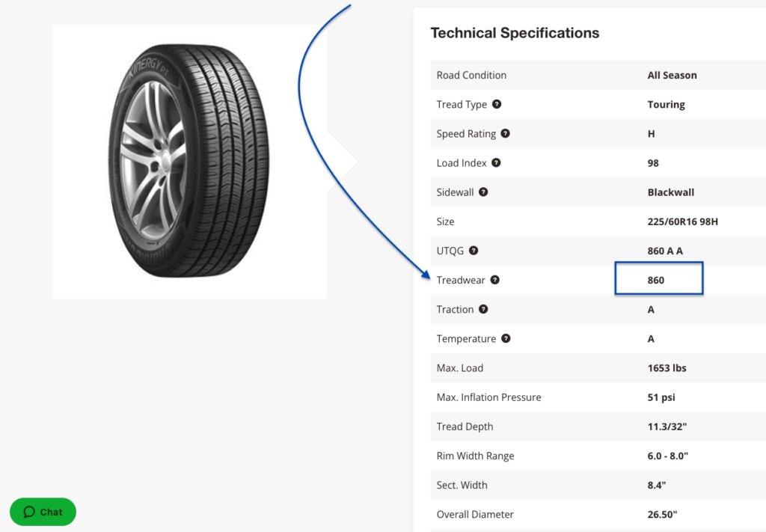Open the Load Index help tooltip icon
The width and height of the screenshot is (766, 532).
click(495, 162)
